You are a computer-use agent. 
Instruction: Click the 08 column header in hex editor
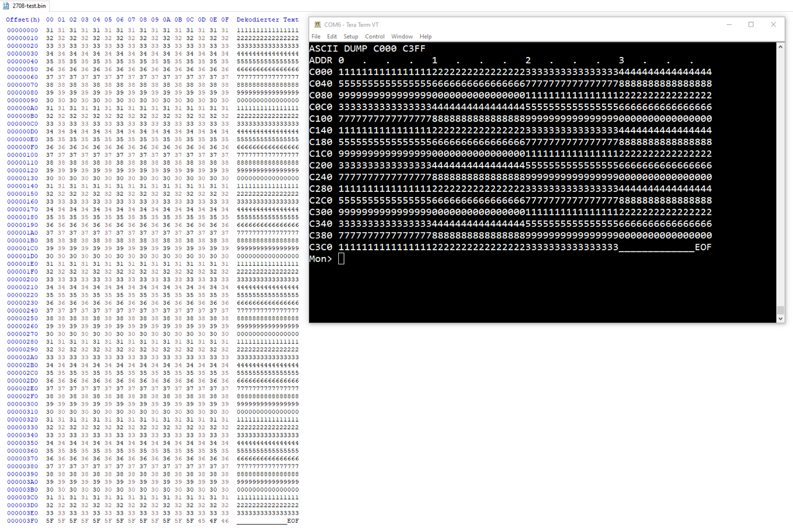pos(143,20)
